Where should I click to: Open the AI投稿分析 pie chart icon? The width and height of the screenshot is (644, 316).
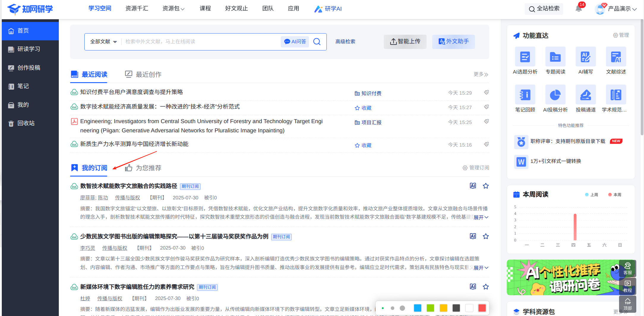point(555,95)
